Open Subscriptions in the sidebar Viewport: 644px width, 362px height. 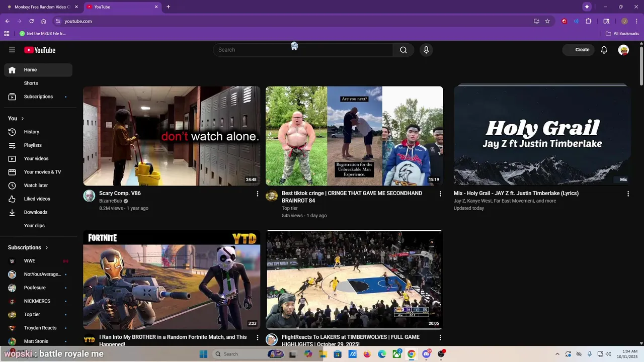coord(38,97)
